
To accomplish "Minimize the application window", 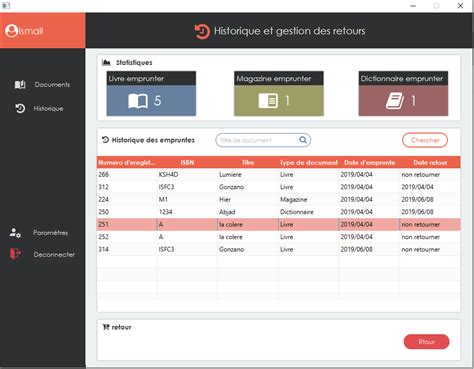I will click(413, 6).
